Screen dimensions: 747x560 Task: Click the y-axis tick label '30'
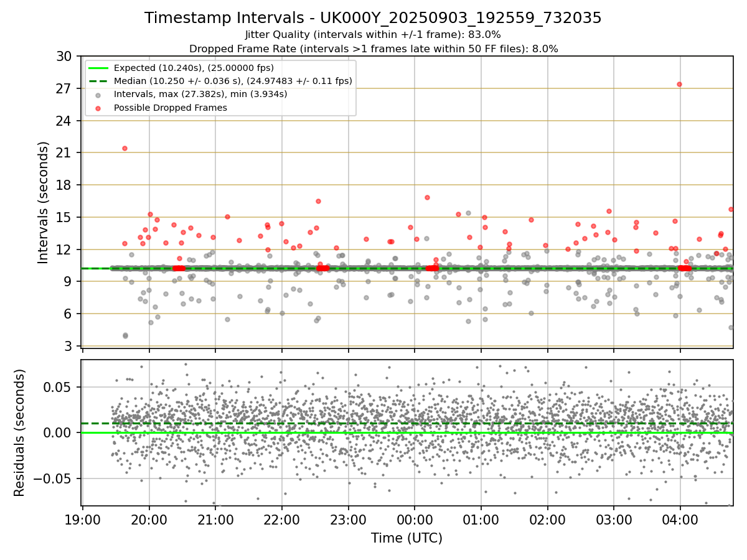64,56
